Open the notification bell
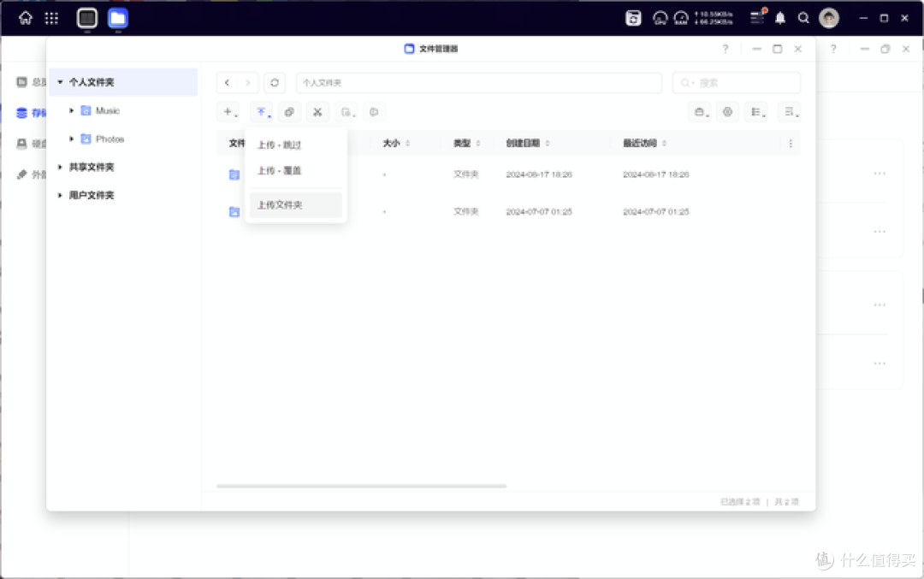This screenshot has height=579, width=924. coord(780,18)
